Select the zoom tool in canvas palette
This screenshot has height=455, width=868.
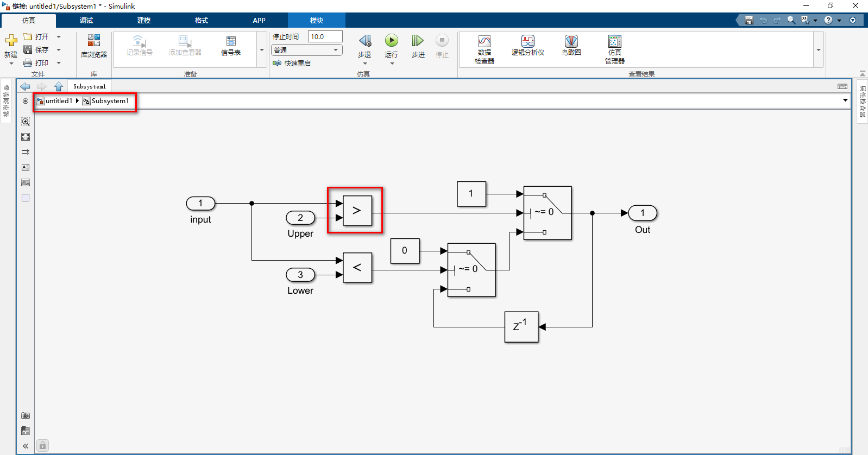coord(26,122)
